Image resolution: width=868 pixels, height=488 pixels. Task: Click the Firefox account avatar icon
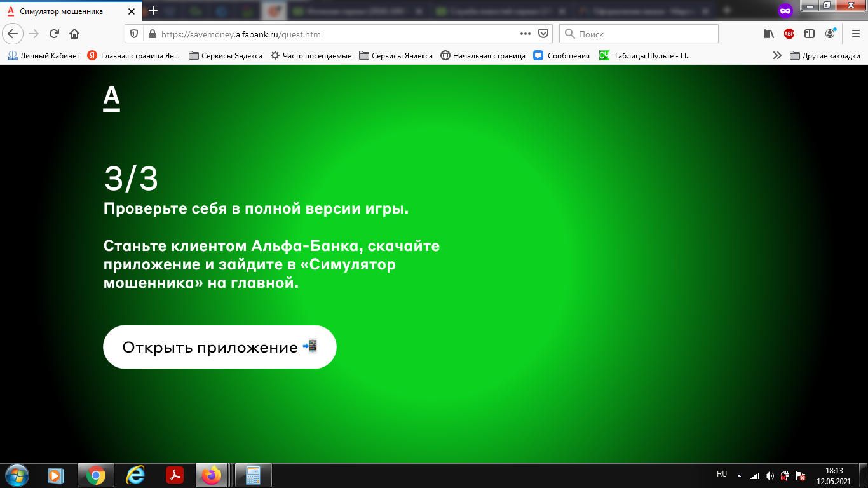tap(831, 34)
